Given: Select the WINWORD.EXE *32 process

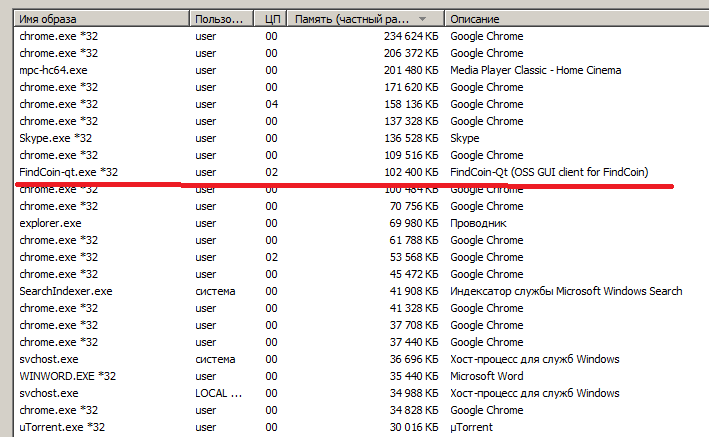Looking at the screenshot, I should (x=361, y=376).
